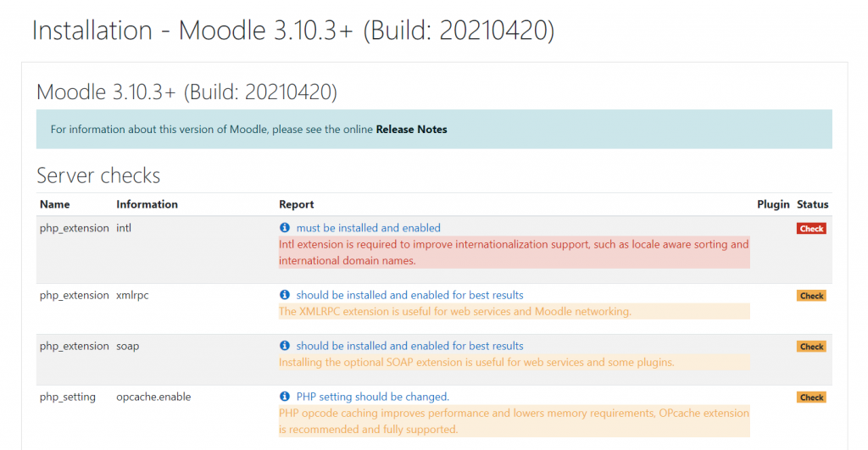This screenshot has width=868, height=450.
Task: Click the Check status badge for soap
Action: [811, 347]
